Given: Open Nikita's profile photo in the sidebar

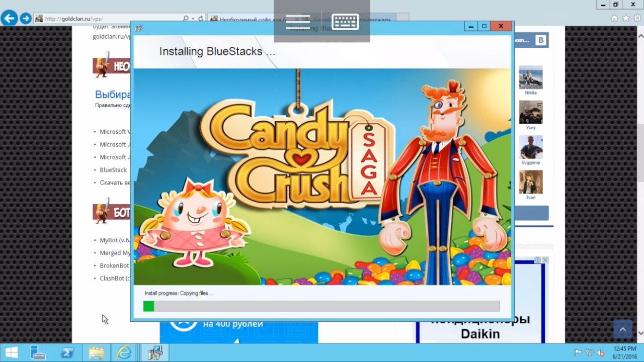Looking at the screenshot, I should click(531, 77).
